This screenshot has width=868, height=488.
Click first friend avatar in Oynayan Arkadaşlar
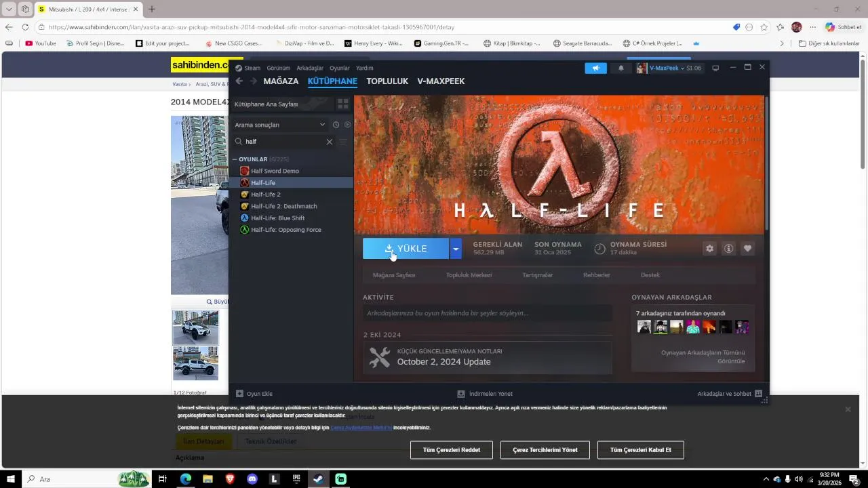pyautogui.click(x=644, y=327)
